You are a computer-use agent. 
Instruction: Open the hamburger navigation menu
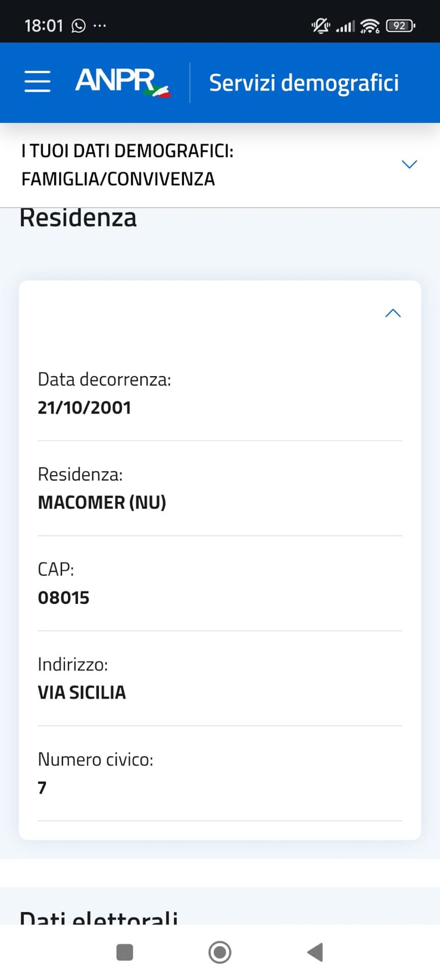[x=37, y=82]
